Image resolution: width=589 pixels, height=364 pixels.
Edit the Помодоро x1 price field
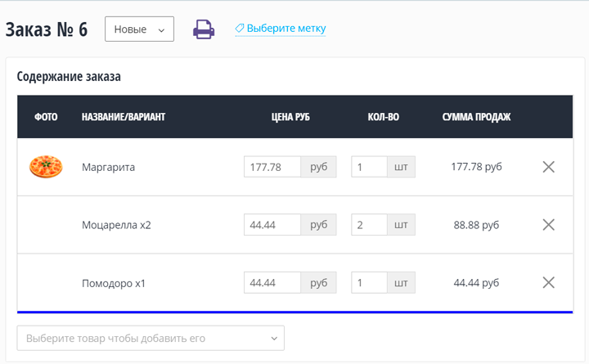[272, 283]
